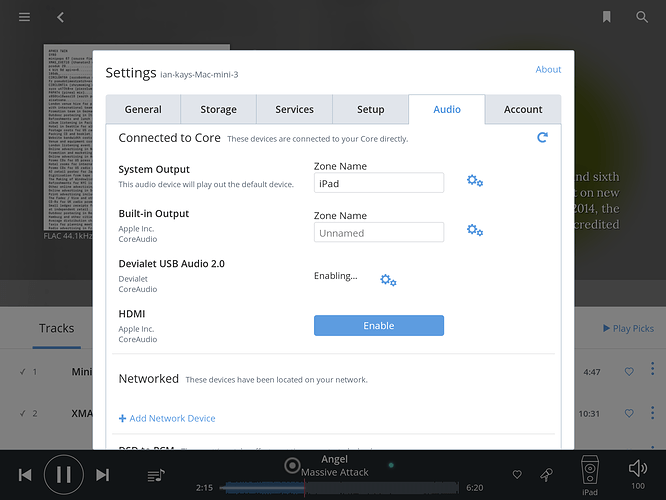The height and width of the screenshot is (500, 666).
Task: Click the Enabling... status text
Action: 336,276
